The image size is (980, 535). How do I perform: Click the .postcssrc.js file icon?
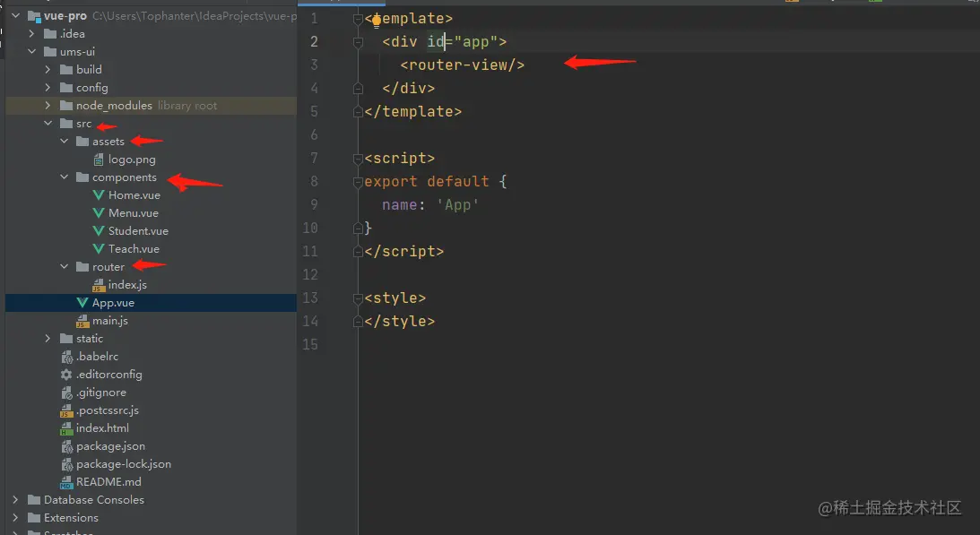pos(66,410)
